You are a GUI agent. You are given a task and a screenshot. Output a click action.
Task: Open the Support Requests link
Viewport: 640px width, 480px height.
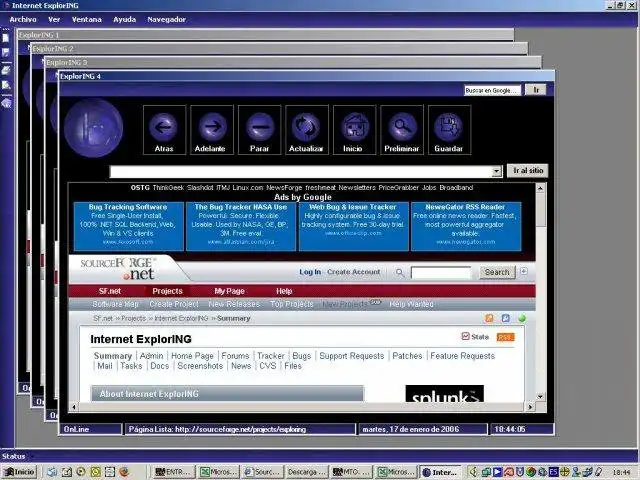[351, 356]
